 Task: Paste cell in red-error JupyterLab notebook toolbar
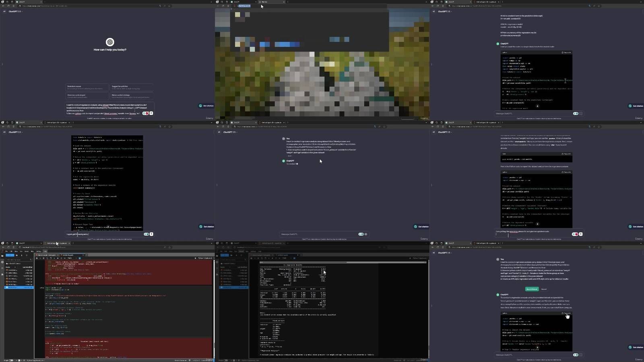pos(50,258)
